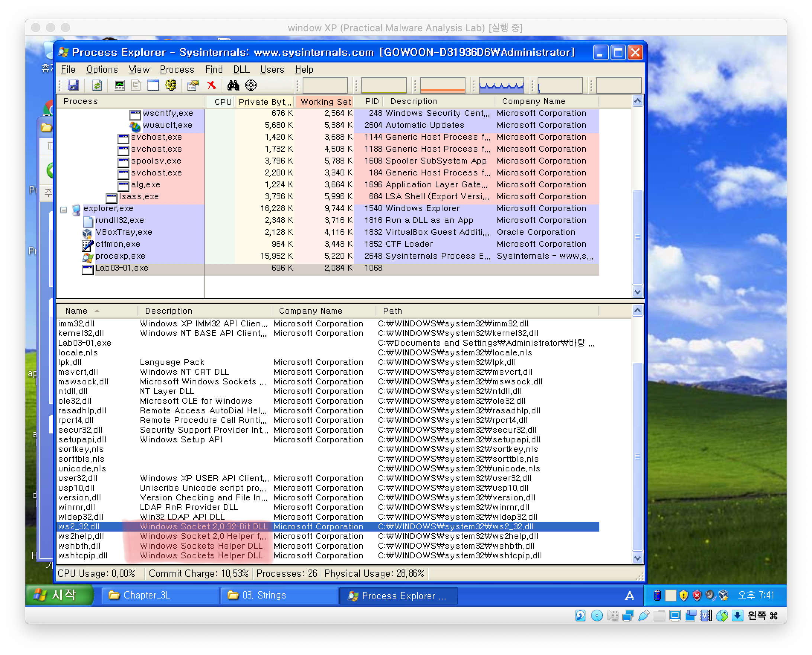Collapse the explorer.exe tree node
Viewport: 812px width, 655px height.
(64, 210)
